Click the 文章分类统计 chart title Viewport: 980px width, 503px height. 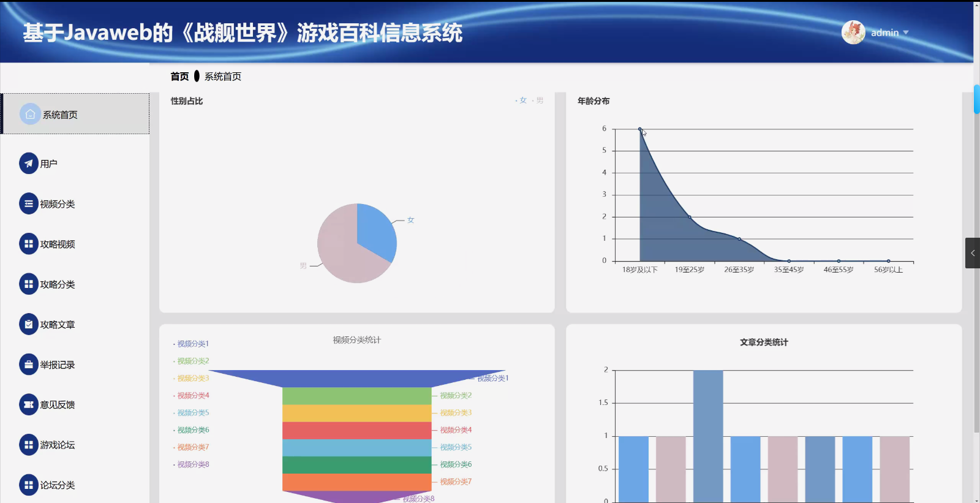(764, 342)
